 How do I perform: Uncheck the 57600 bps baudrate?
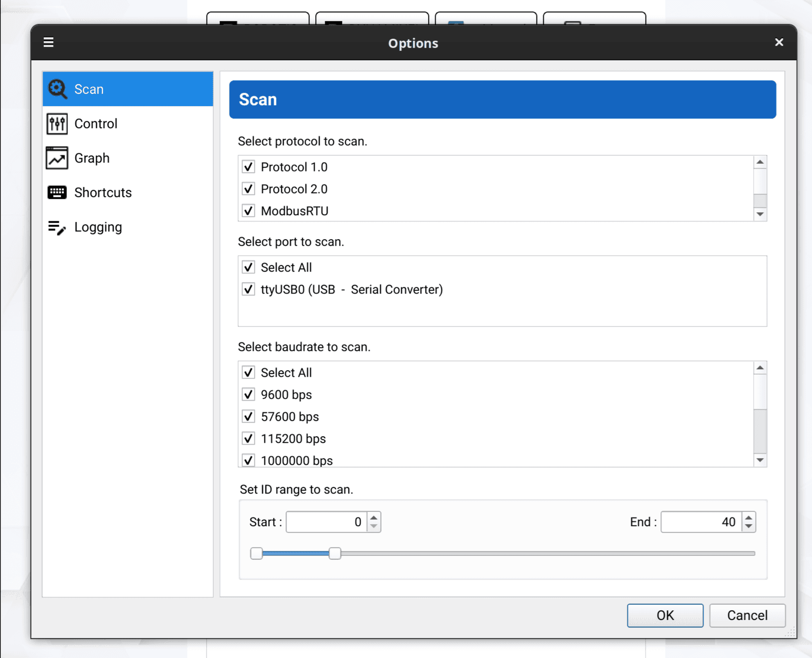coord(248,417)
